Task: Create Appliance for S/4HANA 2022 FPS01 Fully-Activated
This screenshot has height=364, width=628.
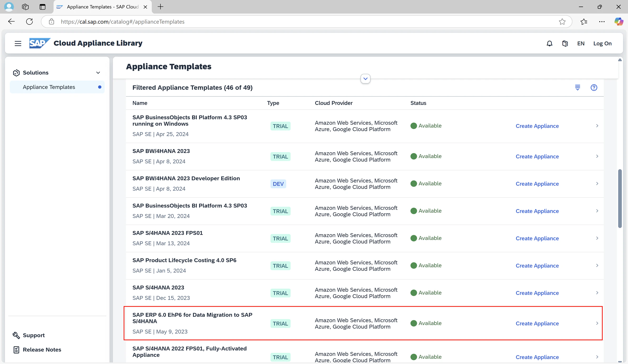Action: pos(537,357)
